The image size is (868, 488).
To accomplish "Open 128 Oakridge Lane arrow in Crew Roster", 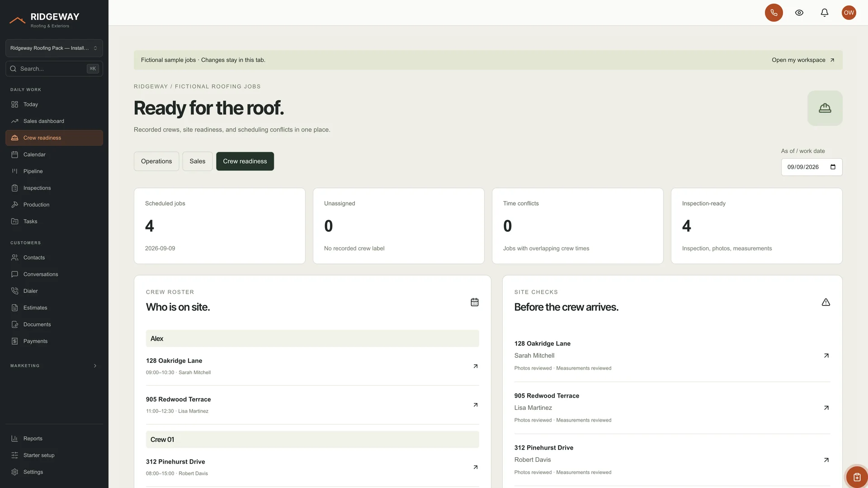I will [475, 366].
